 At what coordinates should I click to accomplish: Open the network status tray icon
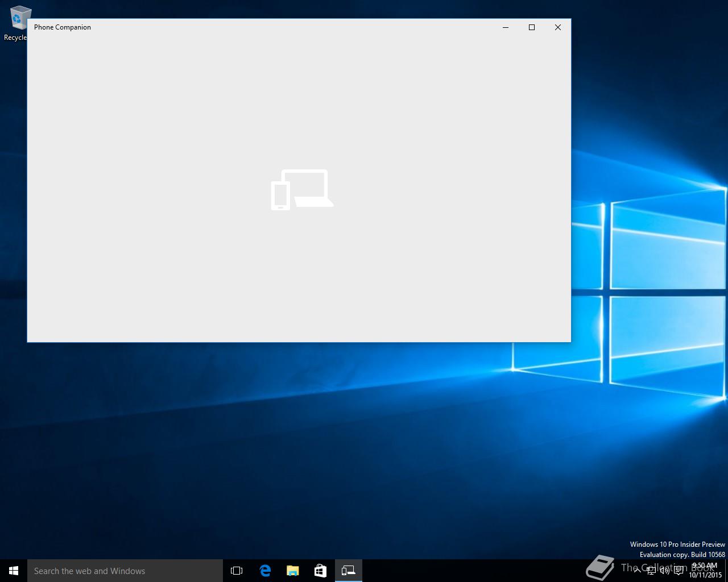tap(651, 571)
